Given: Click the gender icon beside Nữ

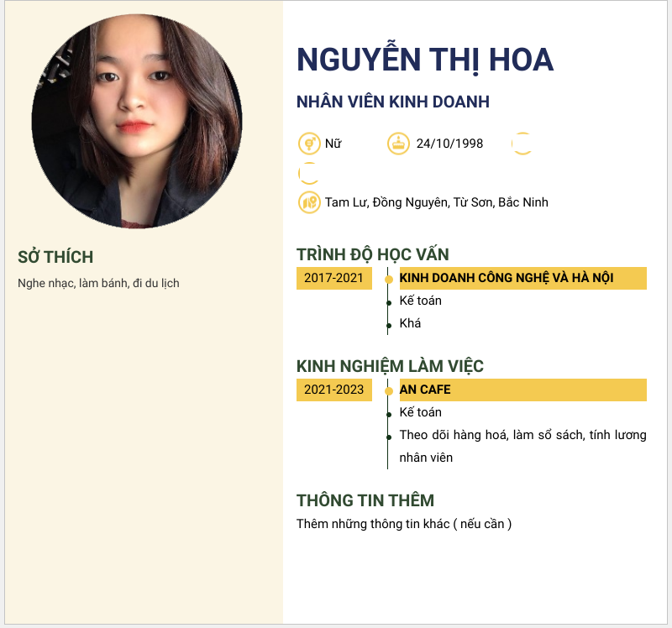Looking at the screenshot, I should 309,144.
